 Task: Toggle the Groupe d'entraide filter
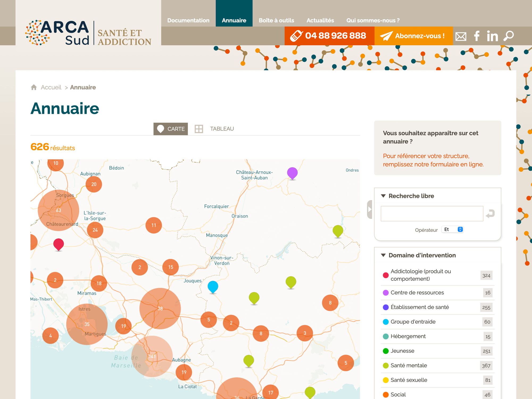[x=413, y=322]
